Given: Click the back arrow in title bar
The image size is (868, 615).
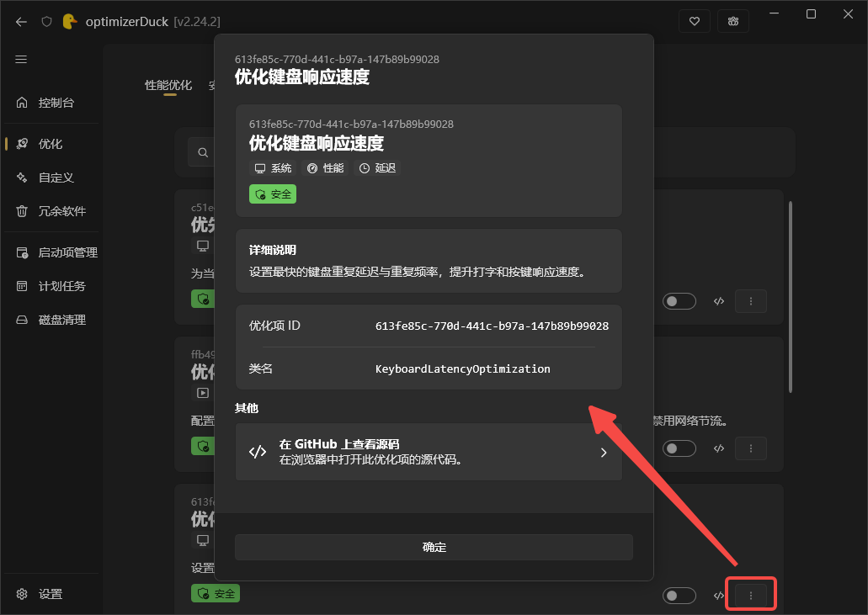Looking at the screenshot, I should coord(21,22).
